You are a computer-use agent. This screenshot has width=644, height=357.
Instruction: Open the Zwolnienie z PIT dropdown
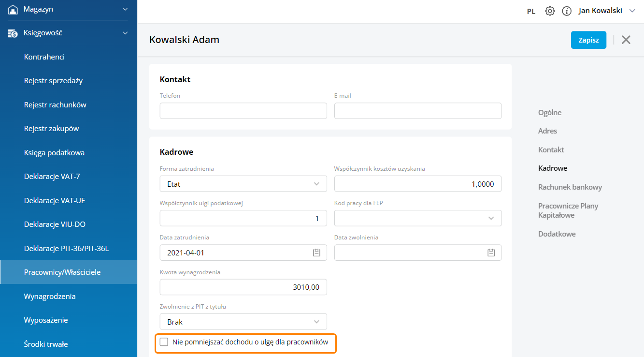(x=243, y=322)
